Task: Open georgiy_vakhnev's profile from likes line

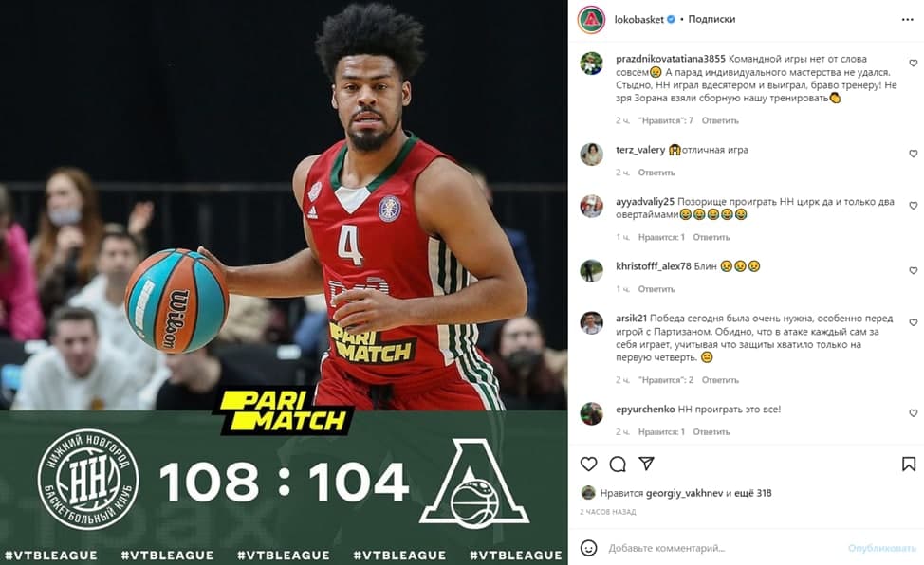Action: click(684, 493)
